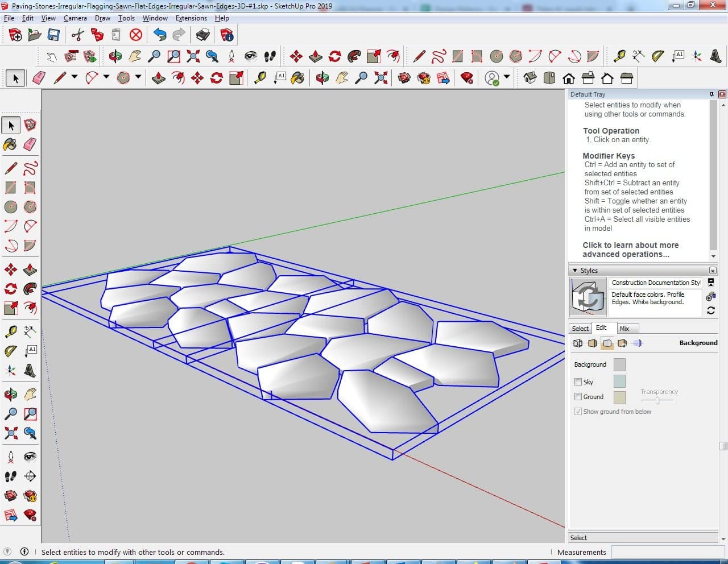Open Model Info from the top toolbar
The width and height of the screenshot is (728, 564).
point(227,35)
